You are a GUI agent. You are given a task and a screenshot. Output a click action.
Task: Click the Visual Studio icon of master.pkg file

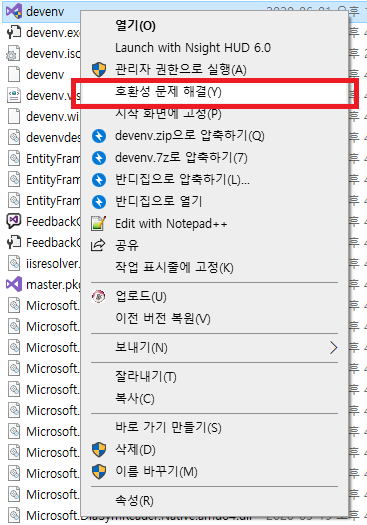14,285
